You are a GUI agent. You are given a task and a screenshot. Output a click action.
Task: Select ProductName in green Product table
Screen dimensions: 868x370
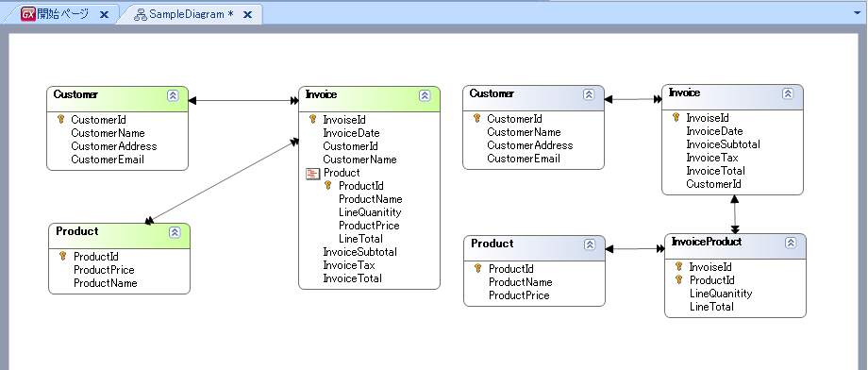105,283
